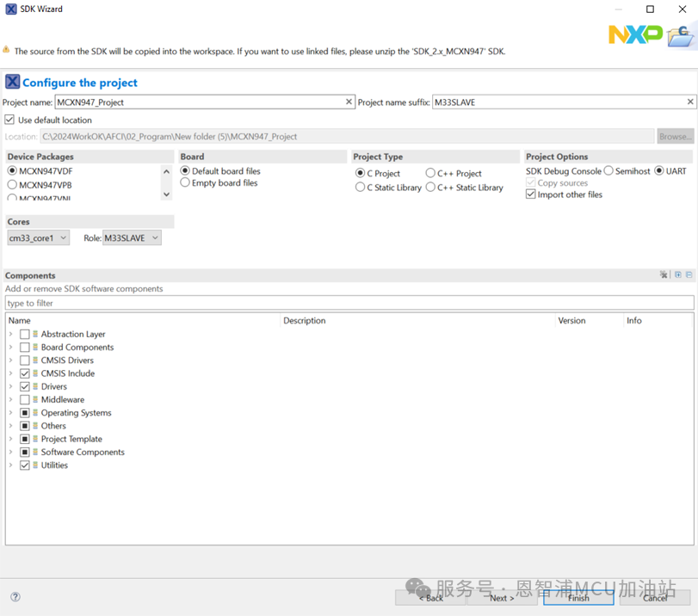The height and width of the screenshot is (616, 698).
Task: Check the Abstraction Layer checkbox
Action: [25, 334]
